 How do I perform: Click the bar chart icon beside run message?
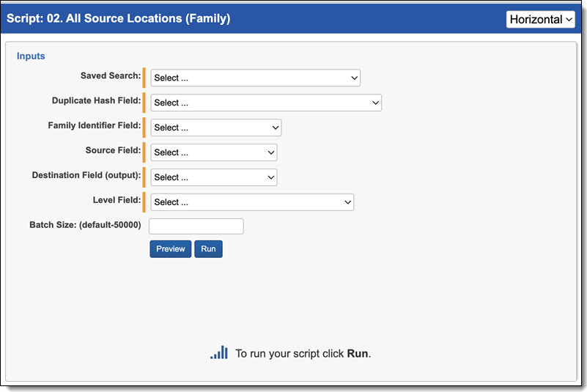(219, 353)
